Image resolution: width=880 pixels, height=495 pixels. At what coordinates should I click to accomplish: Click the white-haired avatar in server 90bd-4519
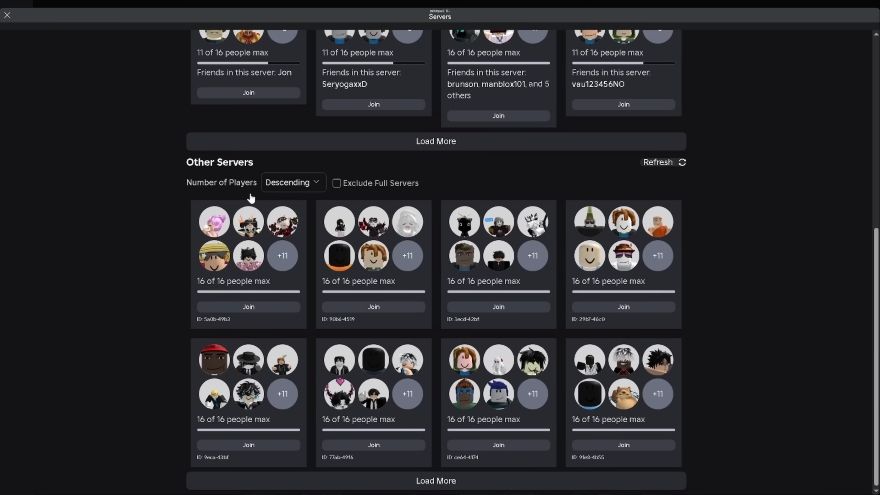(x=407, y=222)
